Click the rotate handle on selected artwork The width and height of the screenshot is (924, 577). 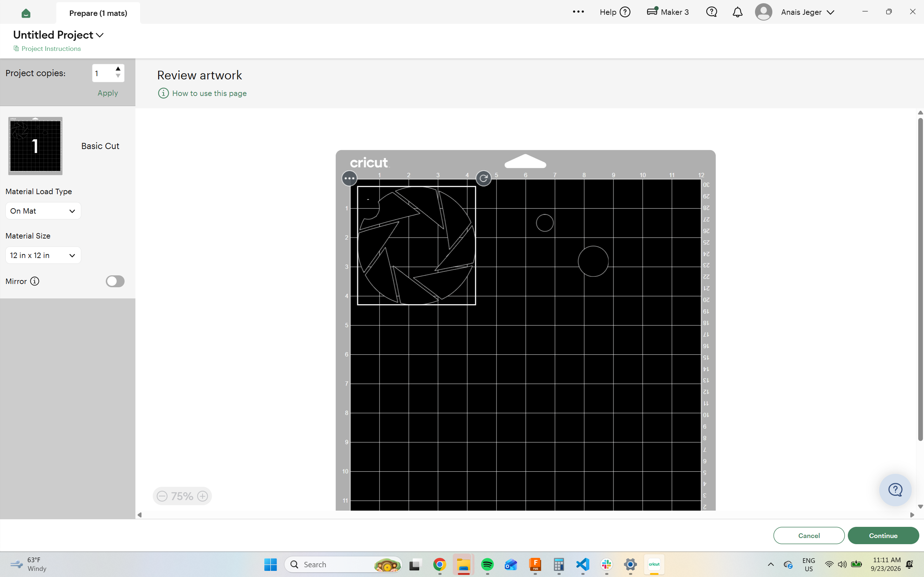(483, 178)
